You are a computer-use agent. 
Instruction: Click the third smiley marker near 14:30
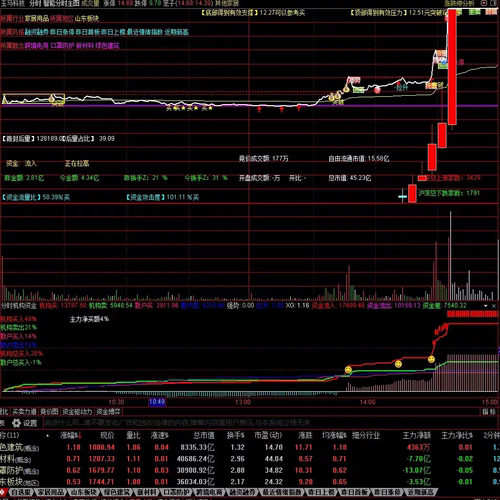click(431, 359)
